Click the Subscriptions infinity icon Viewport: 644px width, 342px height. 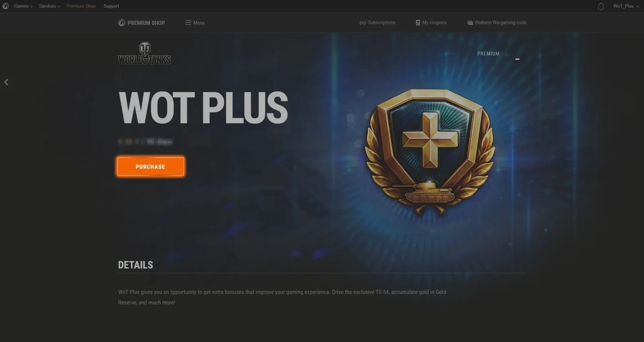coord(362,23)
